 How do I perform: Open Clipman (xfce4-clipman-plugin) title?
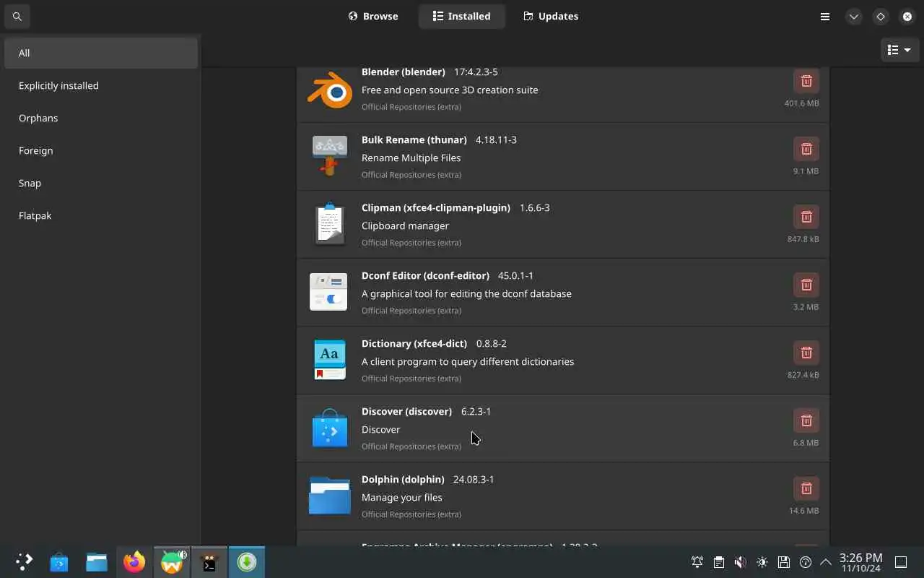436,207
